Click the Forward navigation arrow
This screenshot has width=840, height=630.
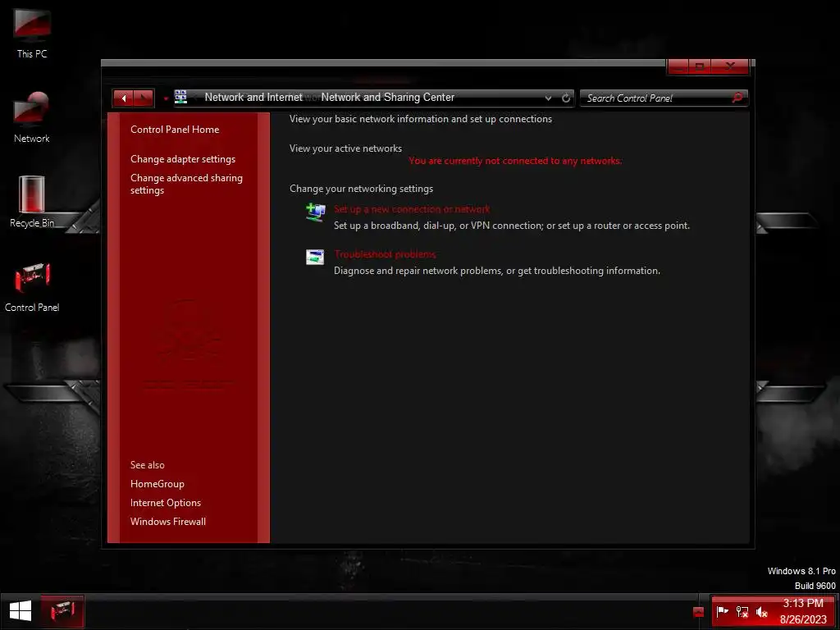pos(144,98)
